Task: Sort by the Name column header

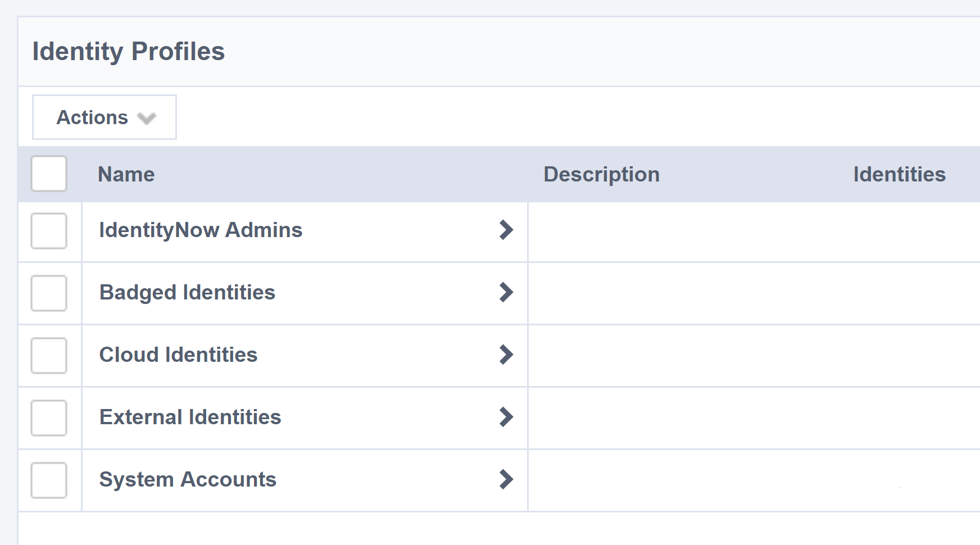Action: pos(126,174)
